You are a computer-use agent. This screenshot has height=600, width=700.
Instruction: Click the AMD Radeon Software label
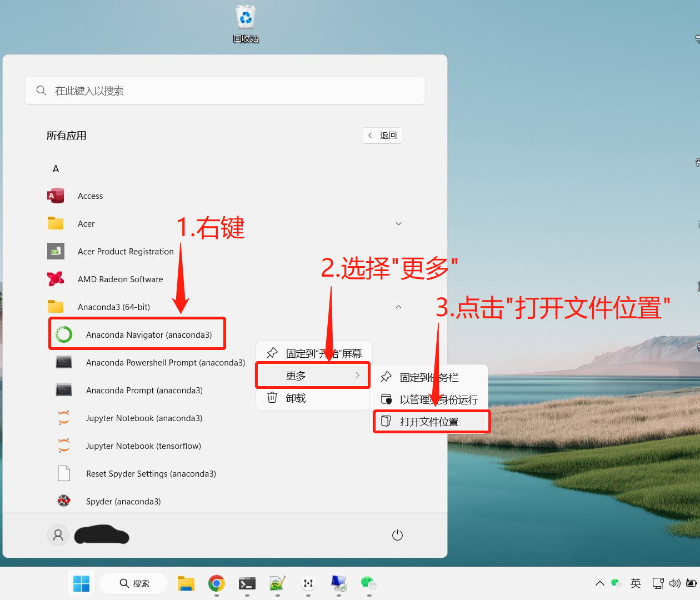120,279
